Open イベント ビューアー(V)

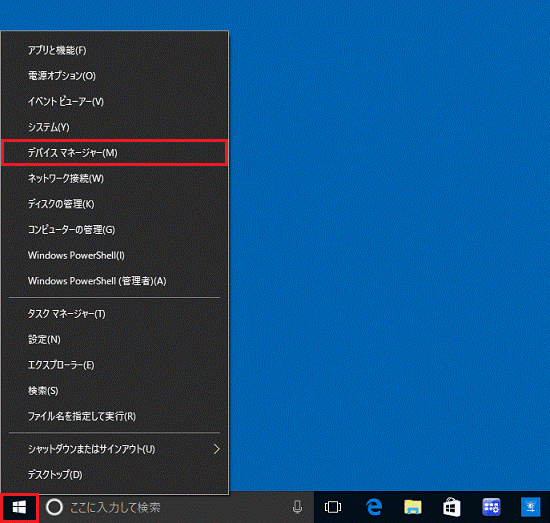tap(115, 101)
